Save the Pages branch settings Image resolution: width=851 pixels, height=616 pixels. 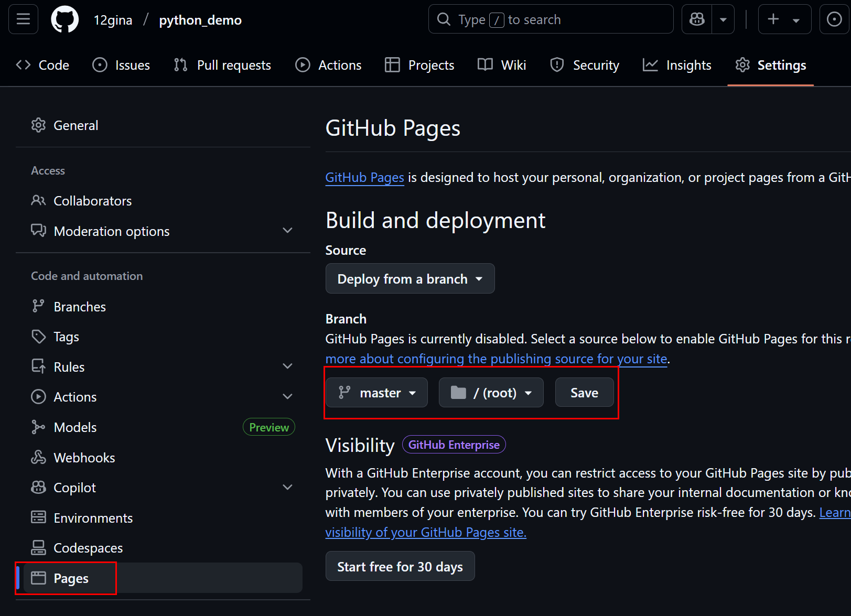click(584, 393)
